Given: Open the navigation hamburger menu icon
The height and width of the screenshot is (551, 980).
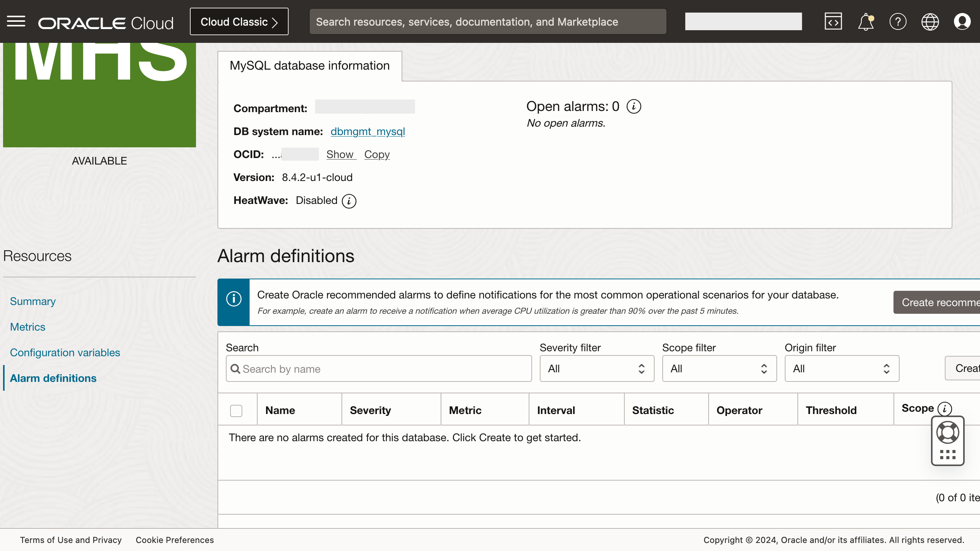Looking at the screenshot, I should pos(16,21).
